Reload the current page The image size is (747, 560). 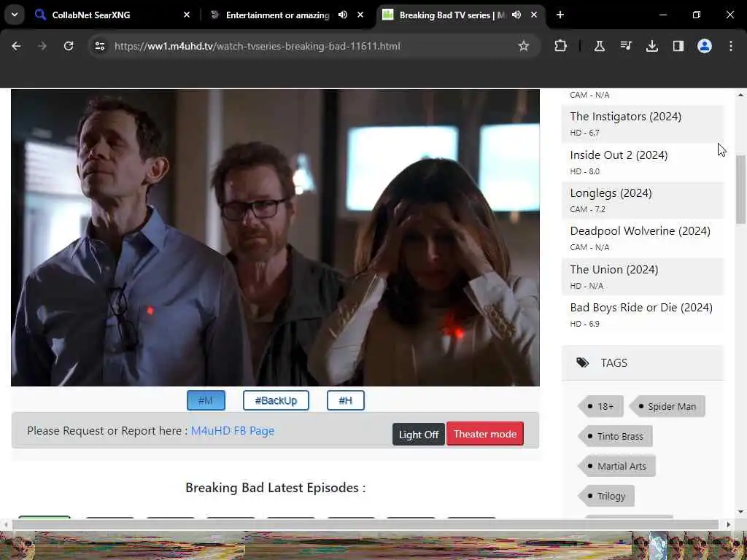point(69,46)
